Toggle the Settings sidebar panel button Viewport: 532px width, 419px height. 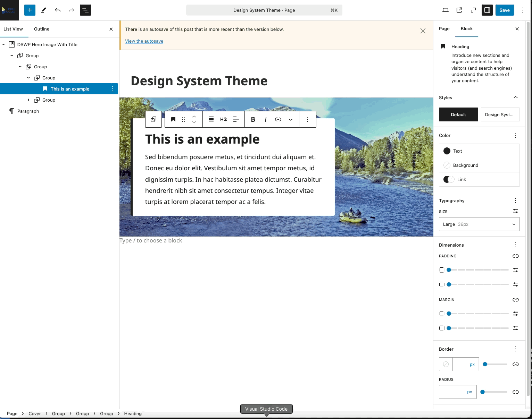pyautogui.click(x=487, y=10)
